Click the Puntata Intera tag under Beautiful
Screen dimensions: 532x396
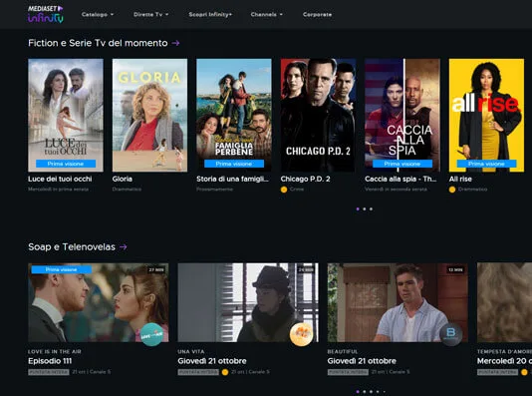point(348,372)
